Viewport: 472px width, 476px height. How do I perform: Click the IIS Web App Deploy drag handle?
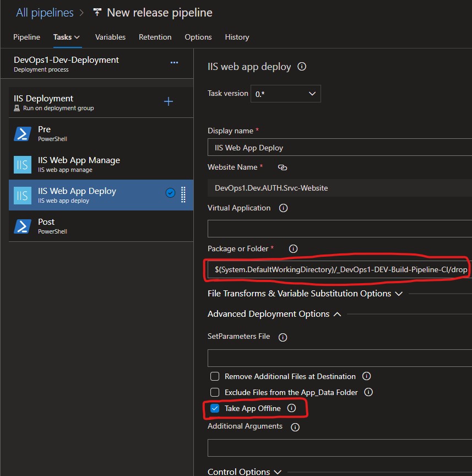183,194
